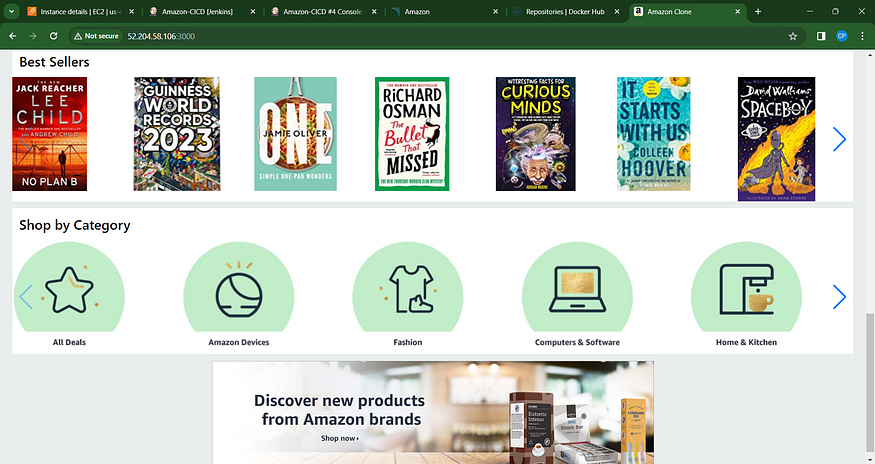Open the All Deals category label
This screenshot has width=875, height=464.
pyautogui.click(x=69, y=342)
